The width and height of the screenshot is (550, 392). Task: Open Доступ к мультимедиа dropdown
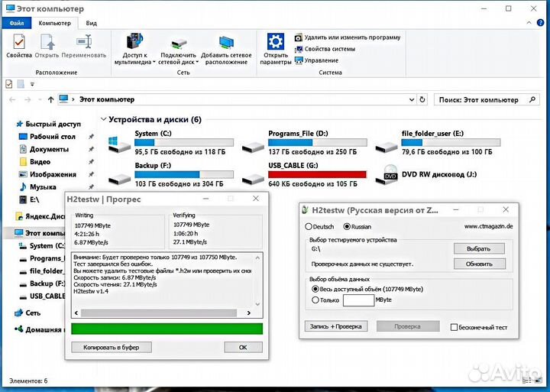134,49
